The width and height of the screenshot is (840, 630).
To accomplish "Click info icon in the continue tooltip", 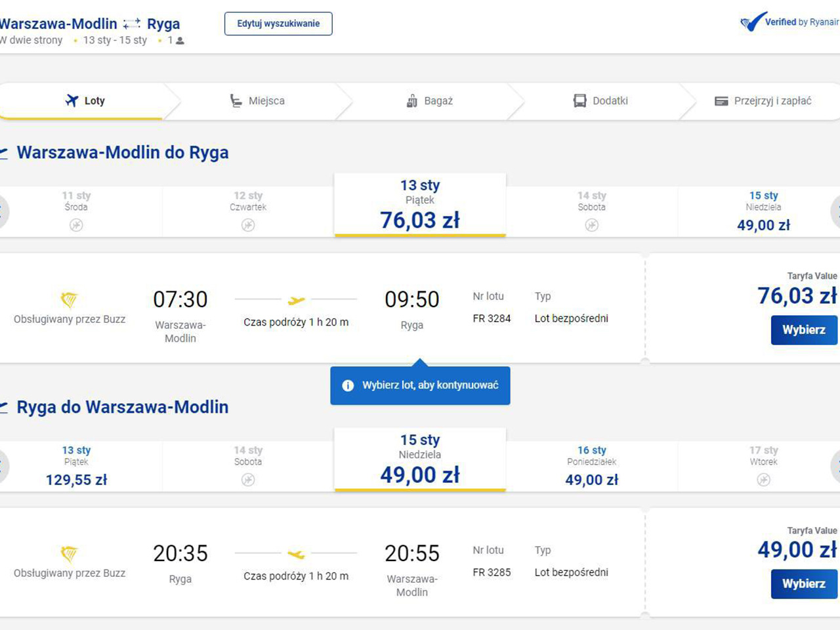I will (348, 385).
